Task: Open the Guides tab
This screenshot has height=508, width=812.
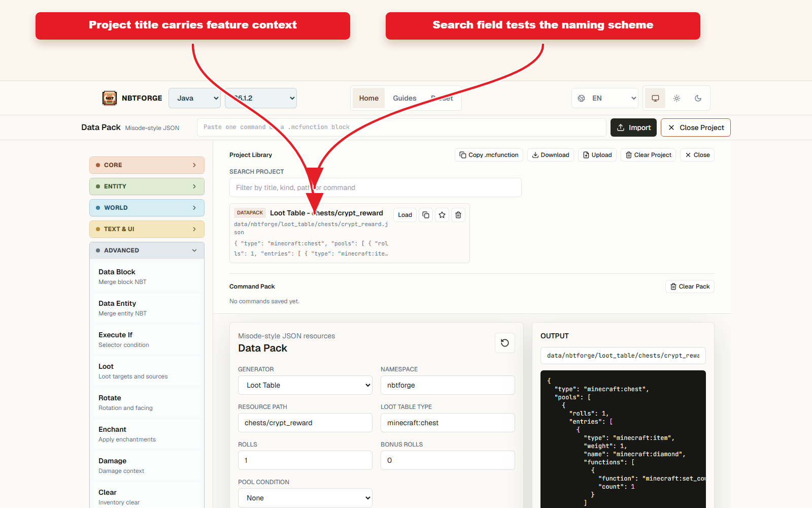Action: (x=404, y=98)
